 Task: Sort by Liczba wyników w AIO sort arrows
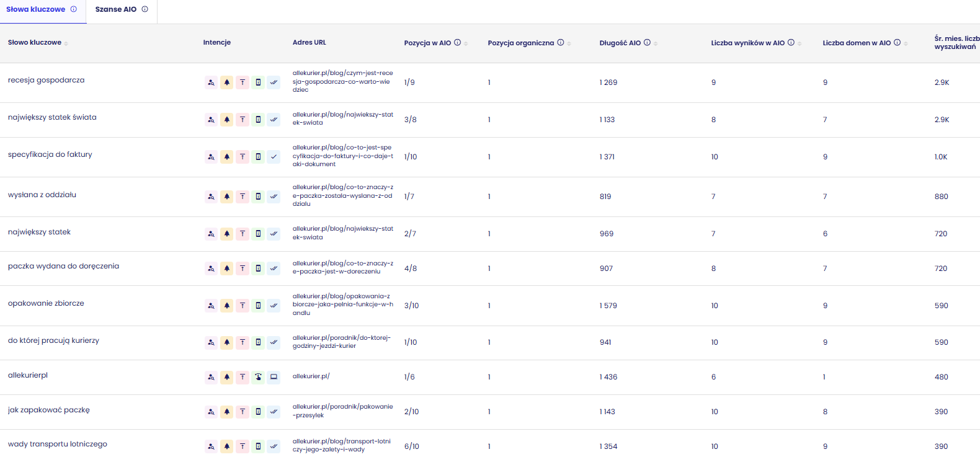[800, 43]
